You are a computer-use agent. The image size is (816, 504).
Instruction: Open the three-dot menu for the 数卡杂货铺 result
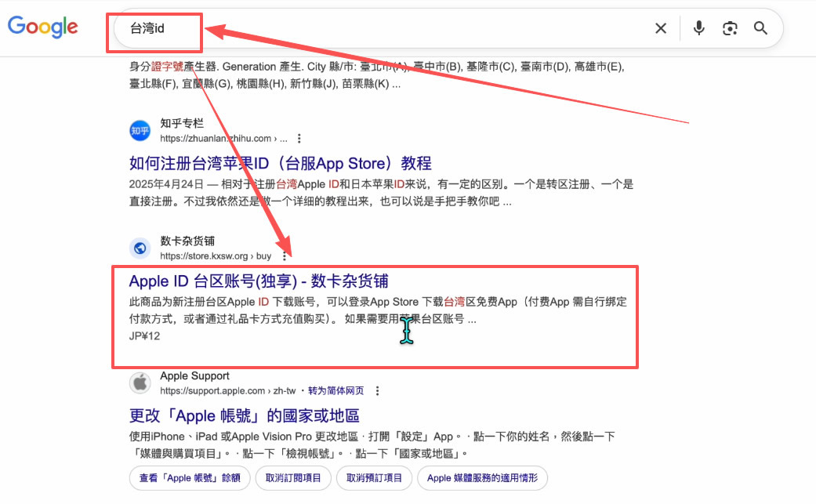tap(285, 255)
